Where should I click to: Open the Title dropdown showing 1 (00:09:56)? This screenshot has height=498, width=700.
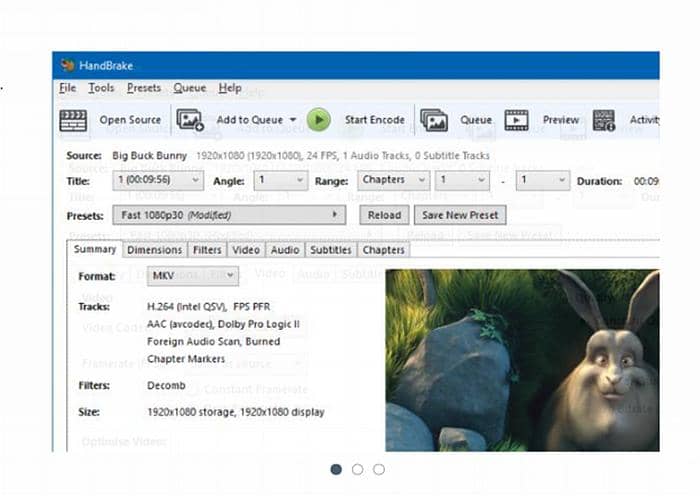click(x=158, y=180)
